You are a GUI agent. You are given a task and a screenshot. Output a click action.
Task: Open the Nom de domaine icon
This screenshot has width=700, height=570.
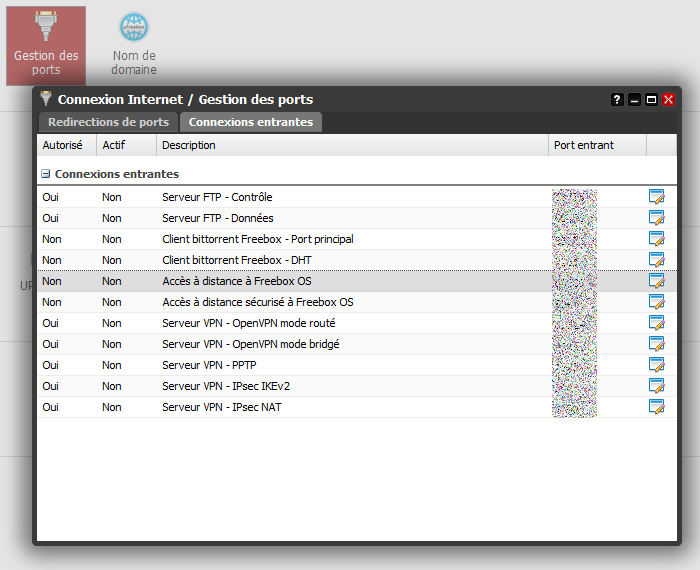[x=134, y=45]
